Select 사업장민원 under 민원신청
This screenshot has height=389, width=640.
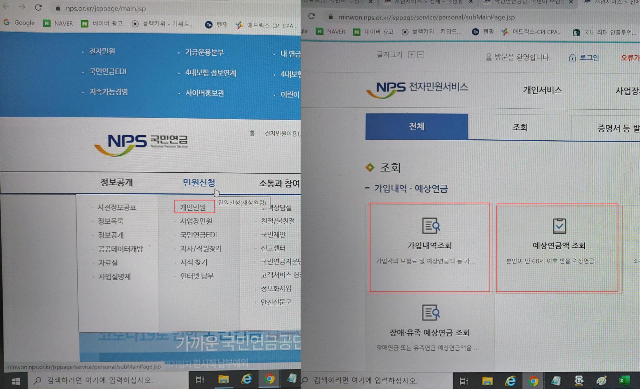coord(196,221)
